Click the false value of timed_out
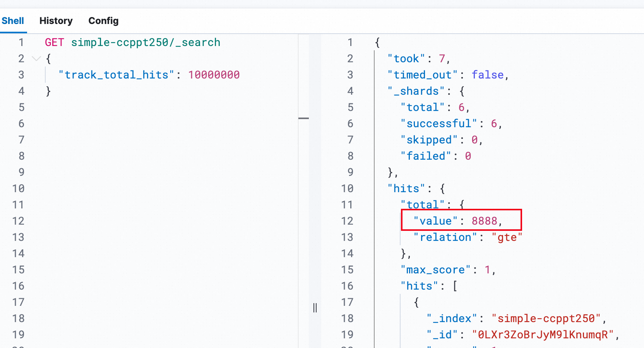The height and width of the screenshot is (348, 644). (x=488, y=75)
